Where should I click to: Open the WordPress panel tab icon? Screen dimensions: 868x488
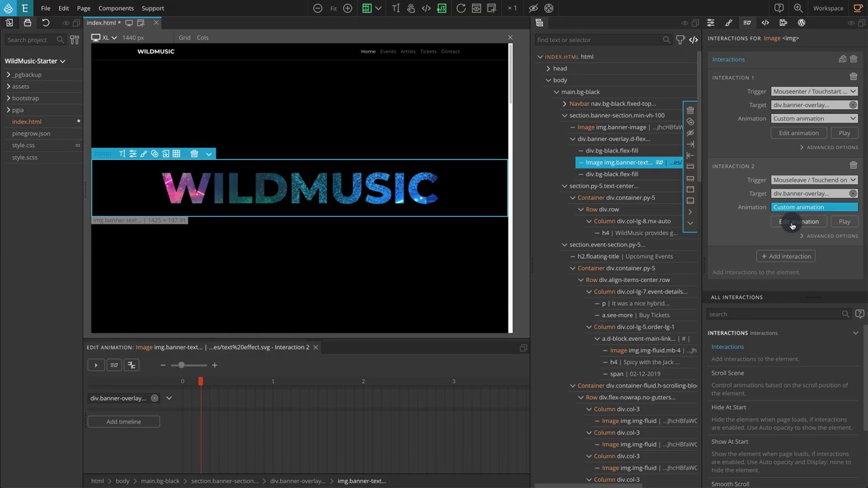point(802,23)
